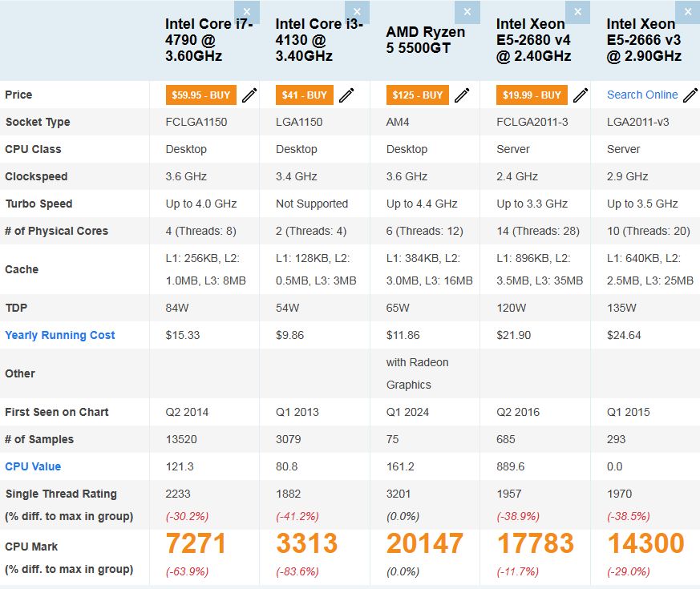This screenshot has width=700, height=589.
Task: Click yearly cost $21.90
Action: 514,335
